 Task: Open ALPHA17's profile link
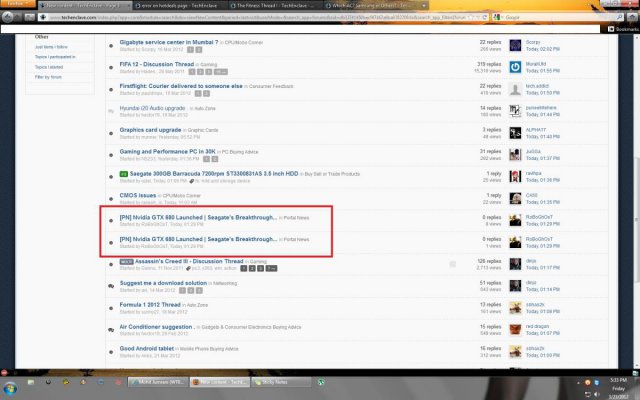coord(536,130)
